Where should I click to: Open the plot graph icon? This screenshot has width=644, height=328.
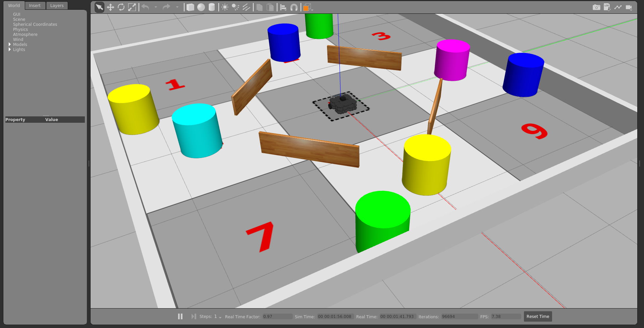pos(618,7)
